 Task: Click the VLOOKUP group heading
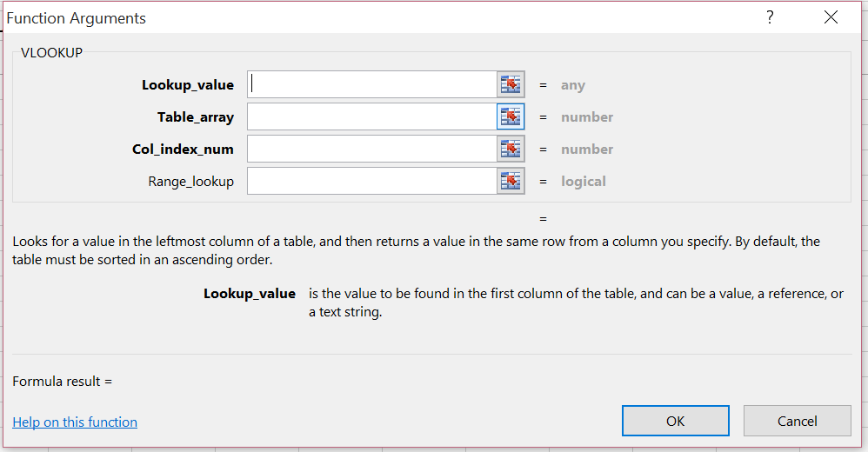point(51,53)
